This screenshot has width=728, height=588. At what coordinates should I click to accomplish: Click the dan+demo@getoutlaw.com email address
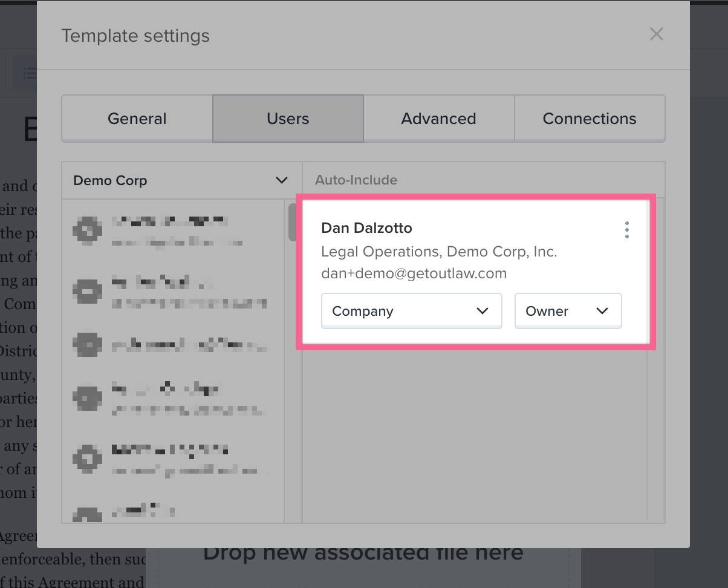(414, 273)
